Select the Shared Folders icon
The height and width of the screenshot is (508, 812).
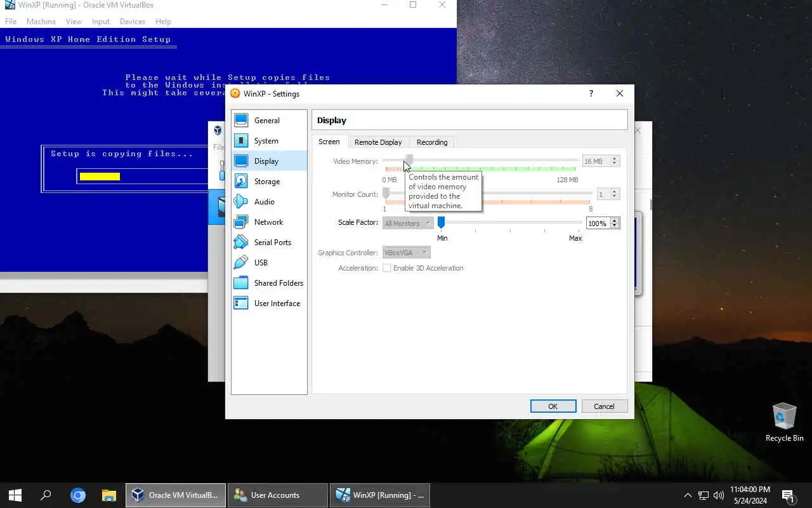(241, 283)
